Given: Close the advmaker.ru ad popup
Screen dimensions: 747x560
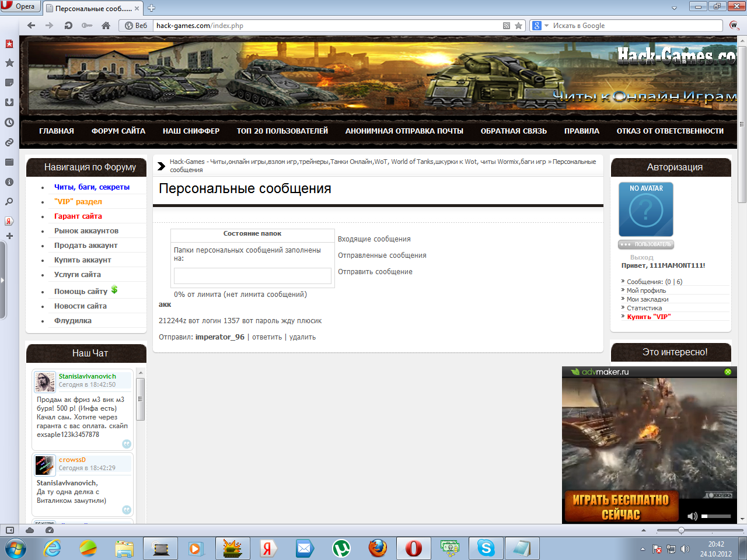Looking at the screenshot, I should (728, 372).
